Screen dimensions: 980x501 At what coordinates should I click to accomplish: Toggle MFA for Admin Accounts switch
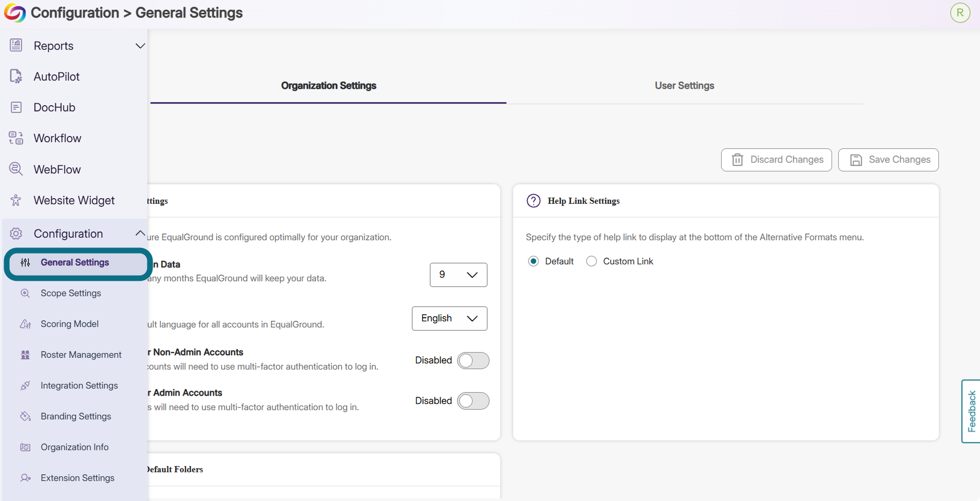pyautogui.click(x=473, y=401)
